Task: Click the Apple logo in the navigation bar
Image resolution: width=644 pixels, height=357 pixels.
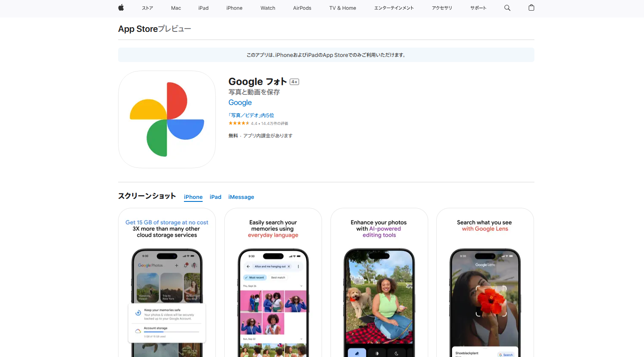Action: (121, 8)
